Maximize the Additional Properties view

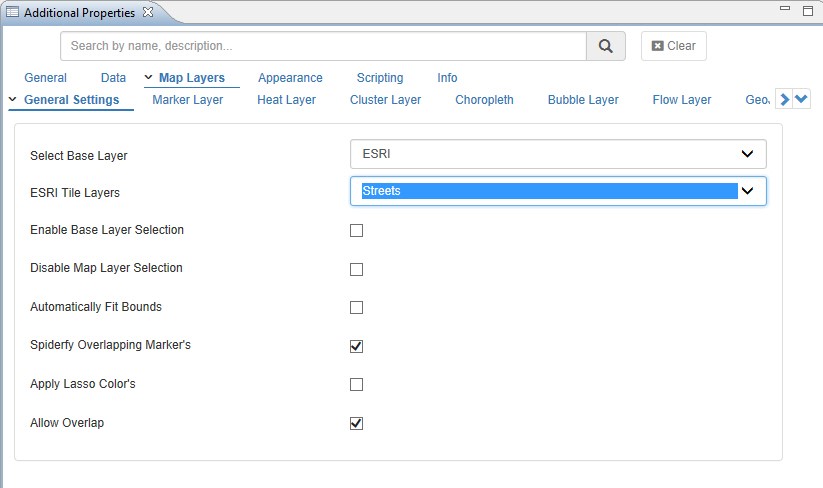[x=806, y=12]
